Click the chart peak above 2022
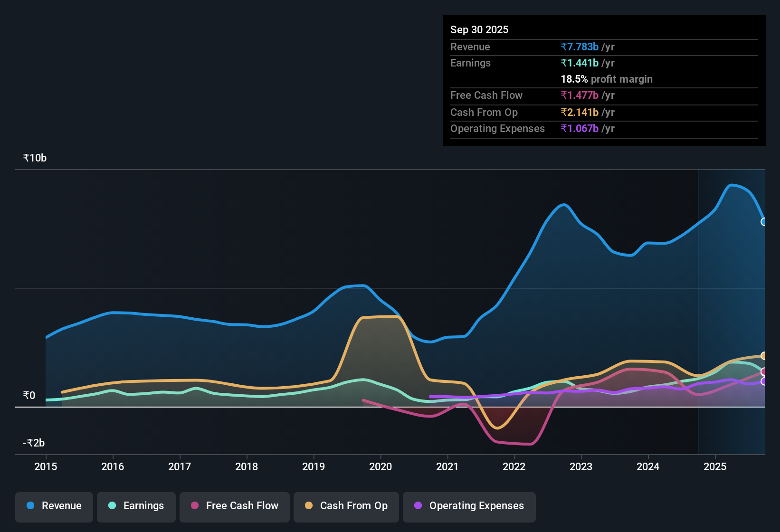Image resolution: width=780 pixels, height=532 pixels. (x=562, y=206)
